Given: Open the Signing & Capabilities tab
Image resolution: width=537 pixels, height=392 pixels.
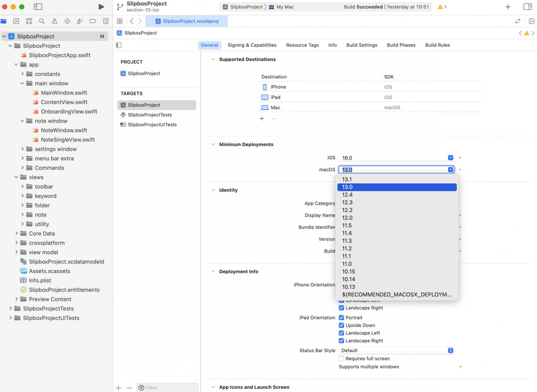Looking at the screenshot, I should coord(252,45).
